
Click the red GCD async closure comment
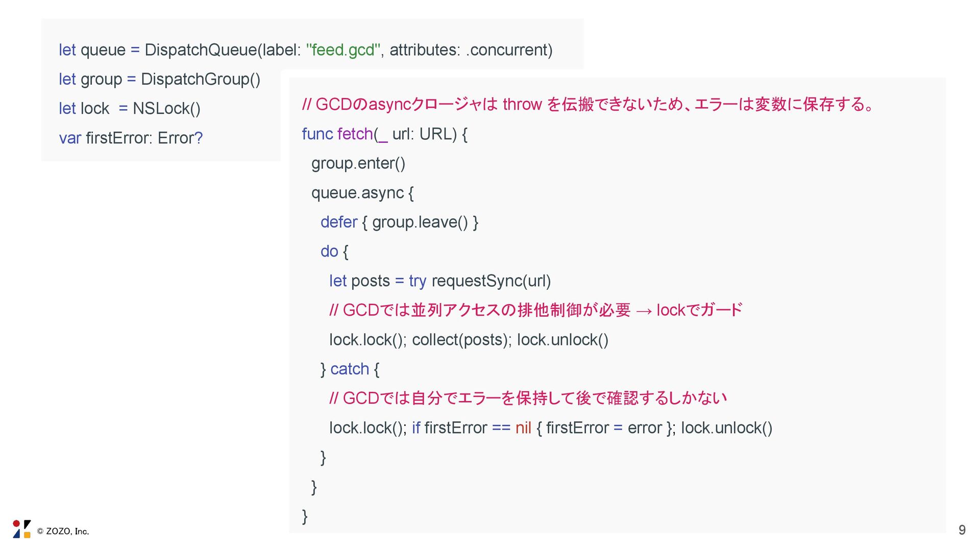pyautogui.click(x=587, y=105)
